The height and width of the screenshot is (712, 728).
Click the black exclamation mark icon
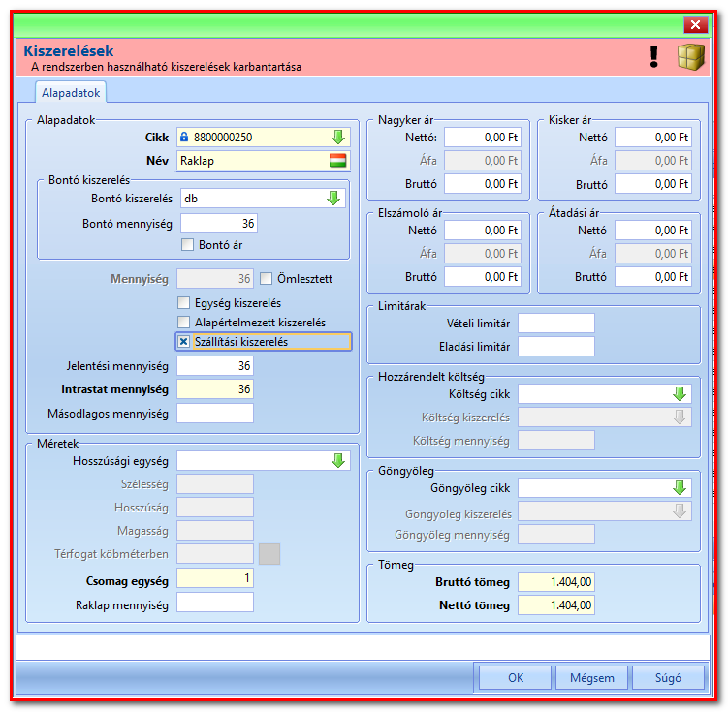pyautogui.click(x=653, y=56)
